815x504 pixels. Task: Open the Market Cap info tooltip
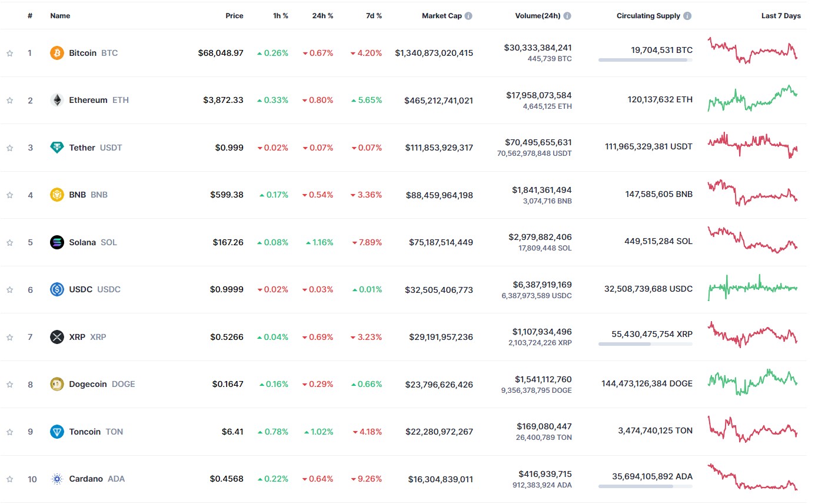coord(468,16)
